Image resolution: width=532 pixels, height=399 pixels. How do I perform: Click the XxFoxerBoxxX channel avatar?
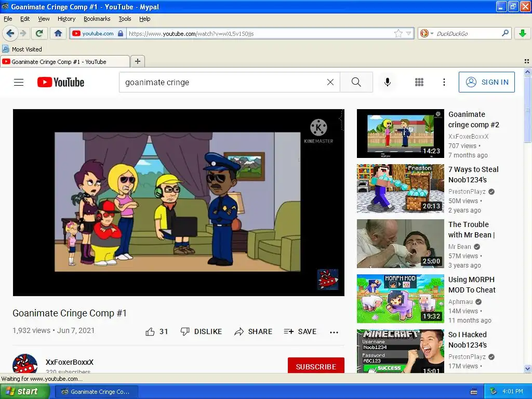tap(25, 363)
